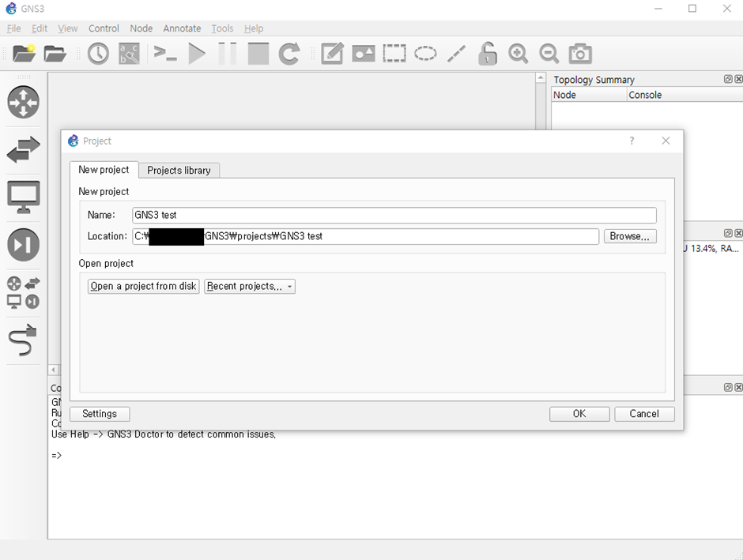Image resolution: width=743 pixels, height=560 pixels.
Task: Open the Edit menu
Action: tap(40, 28)
